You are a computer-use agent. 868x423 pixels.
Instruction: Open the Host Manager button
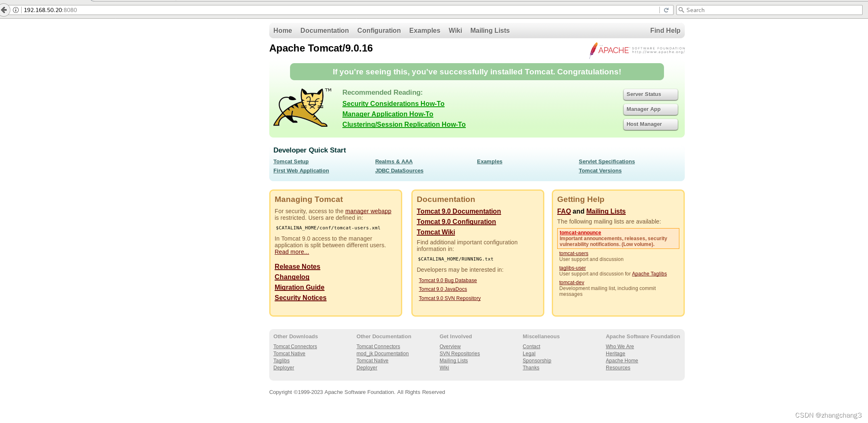coord(651,124)
